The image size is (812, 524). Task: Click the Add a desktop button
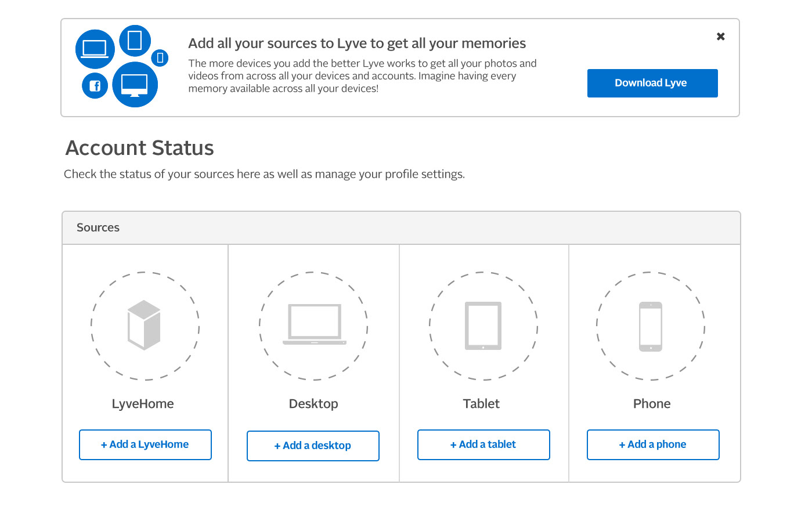point(313,446)
